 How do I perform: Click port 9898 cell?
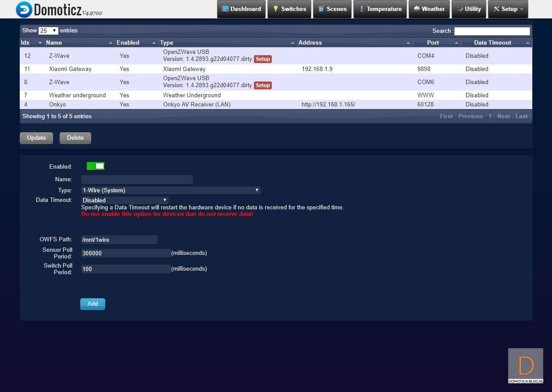tap(424, 69)
